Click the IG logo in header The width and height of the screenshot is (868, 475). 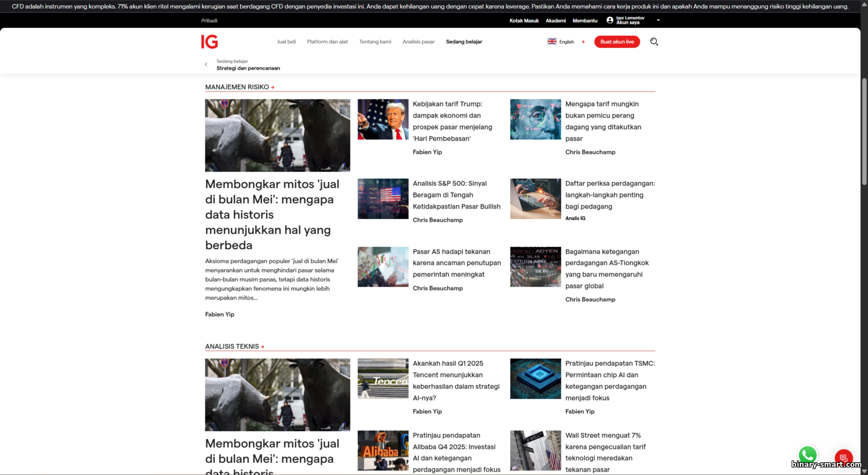tap(209, 42)
